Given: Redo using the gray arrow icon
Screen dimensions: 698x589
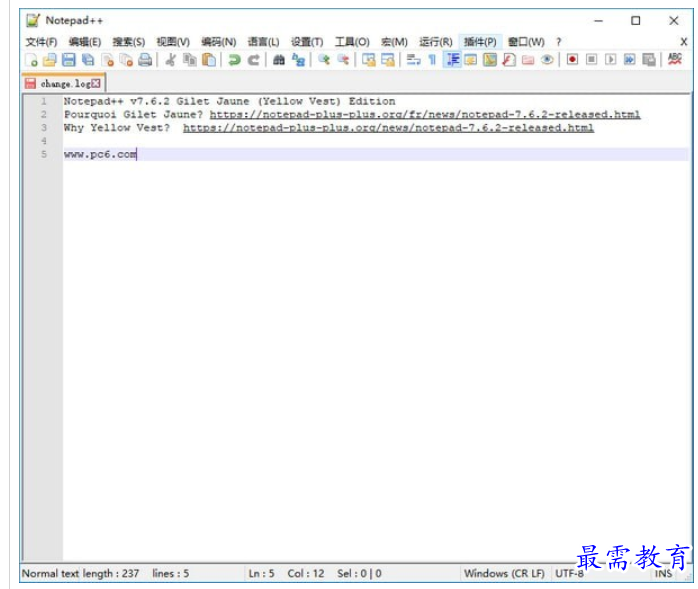Looking at the screenshot, I should 253,60.
